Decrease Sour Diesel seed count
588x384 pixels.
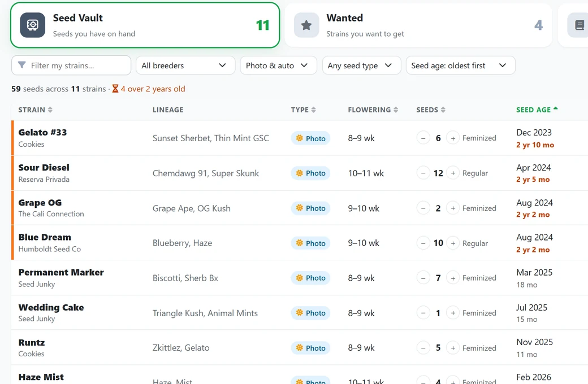coord(423,173)
